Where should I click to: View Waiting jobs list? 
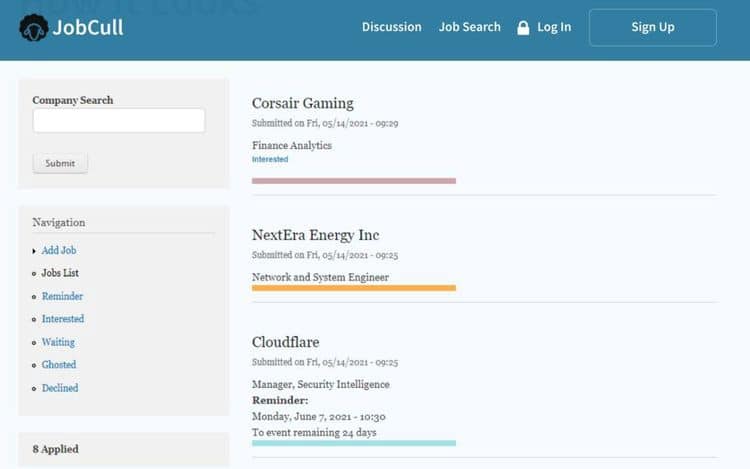click(x=58, y=342)
